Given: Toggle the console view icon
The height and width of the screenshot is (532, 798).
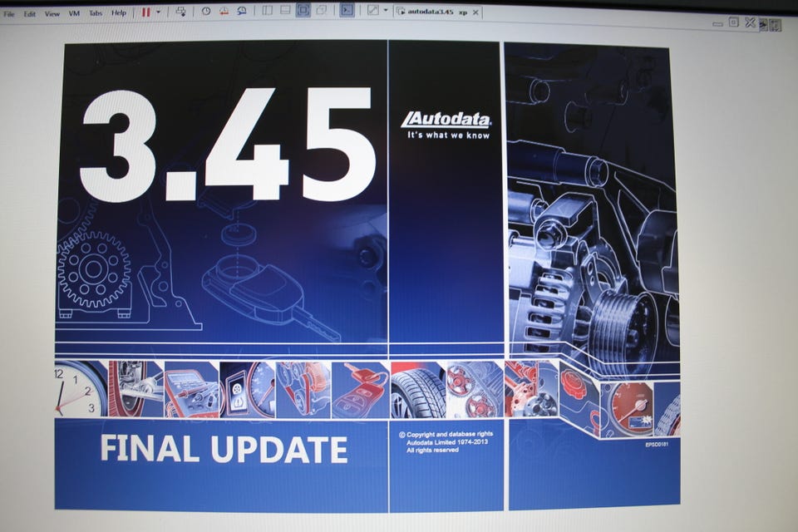Looking at the screenshot, I should point(347,10).
